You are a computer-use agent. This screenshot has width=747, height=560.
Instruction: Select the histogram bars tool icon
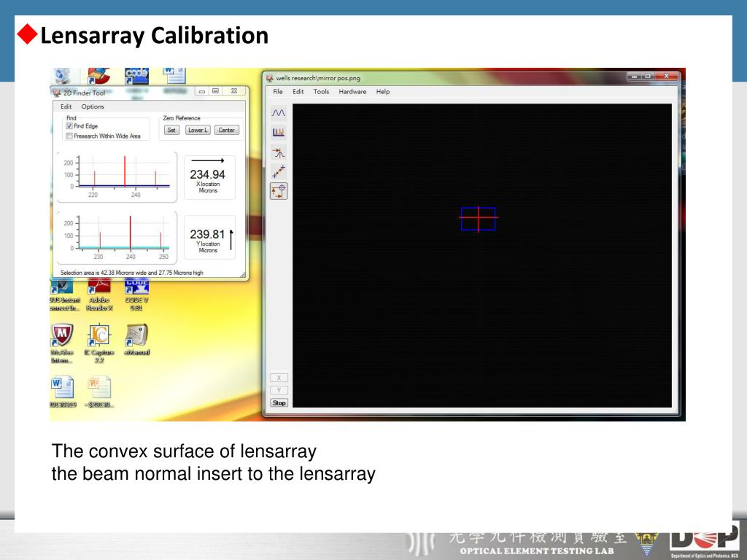[x=279, y=132]
